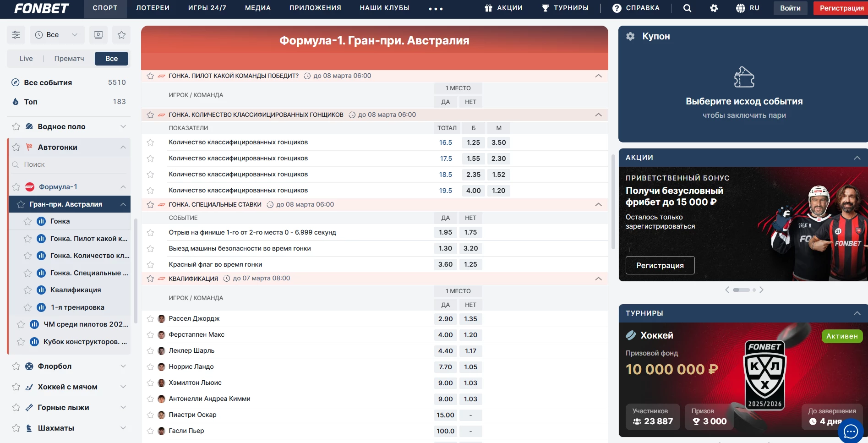Favorite the Рассел Джордж row star
868x443 pixels.
150,319
